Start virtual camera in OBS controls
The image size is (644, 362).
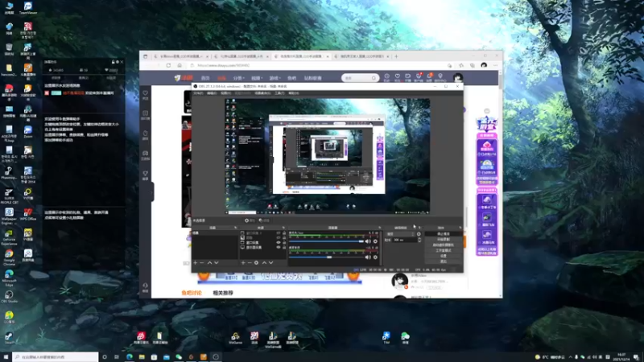444,245
